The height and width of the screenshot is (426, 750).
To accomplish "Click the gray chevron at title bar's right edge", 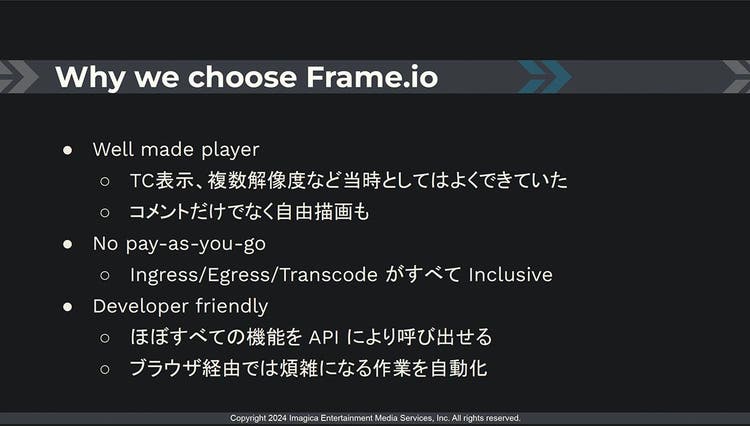I will click(x=737, y=76).
